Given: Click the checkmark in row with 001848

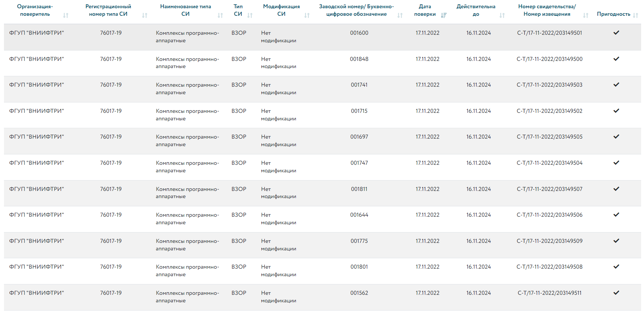Looking at the screenshot, I should click(x=616, y=59).
